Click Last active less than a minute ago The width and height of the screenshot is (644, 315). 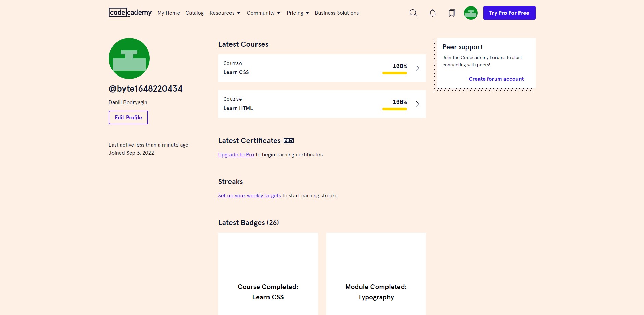[148, 145]
